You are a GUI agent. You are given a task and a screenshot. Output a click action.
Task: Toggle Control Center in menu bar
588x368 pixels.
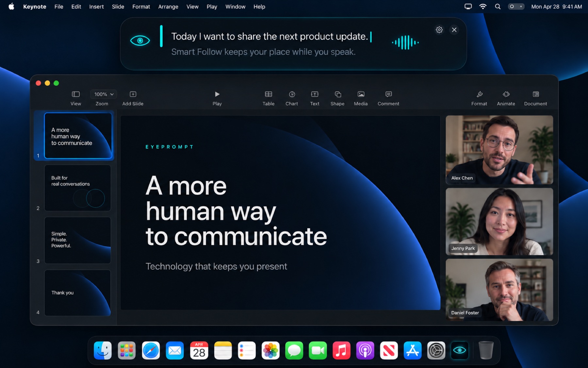click(x=516, y=7)
